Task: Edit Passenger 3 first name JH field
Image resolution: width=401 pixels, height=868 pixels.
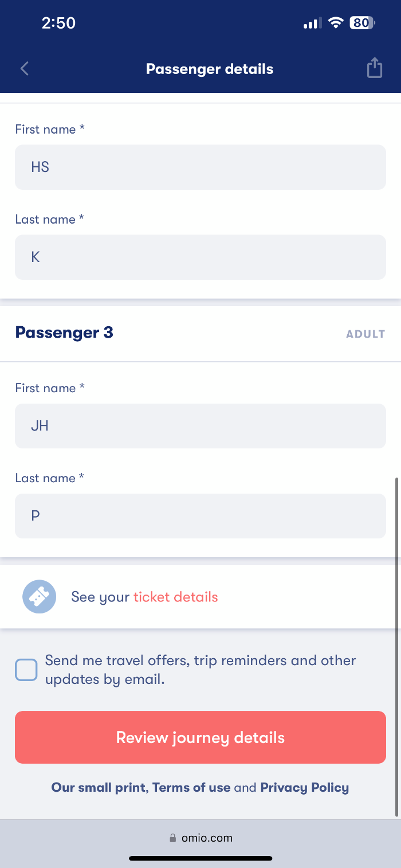Action: (200, 426)
